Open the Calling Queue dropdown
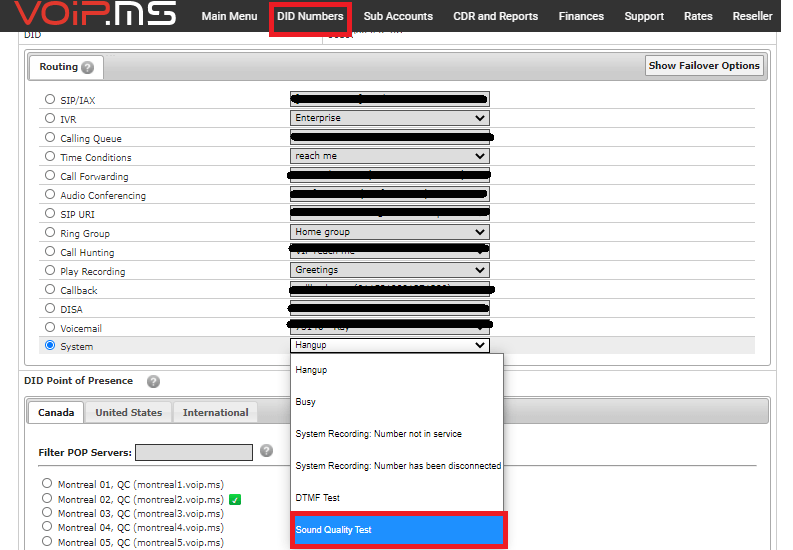 tap(389, 137)
